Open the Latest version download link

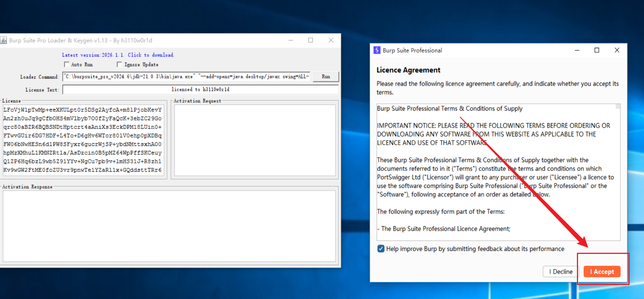(118, 55)
